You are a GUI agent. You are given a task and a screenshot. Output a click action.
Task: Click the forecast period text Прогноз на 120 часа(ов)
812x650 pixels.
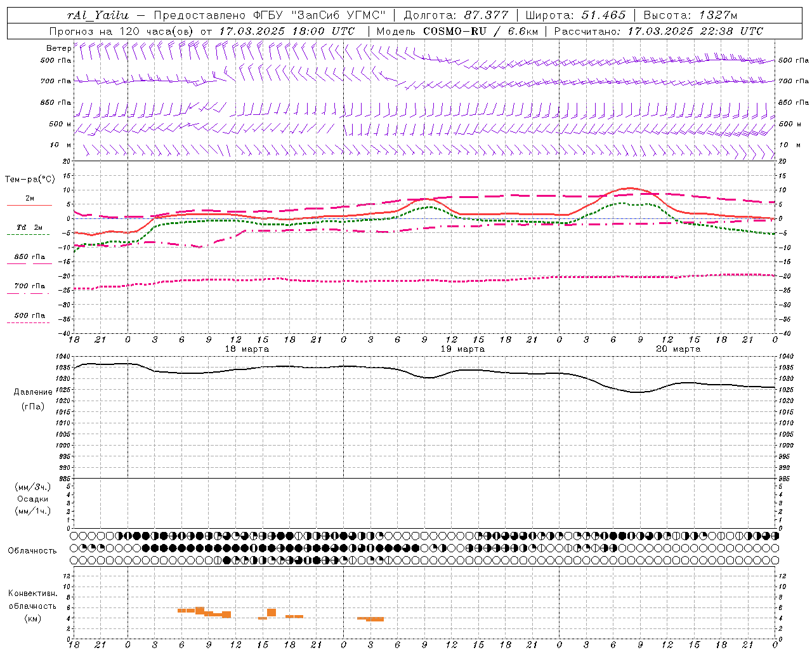pos(122,31)
